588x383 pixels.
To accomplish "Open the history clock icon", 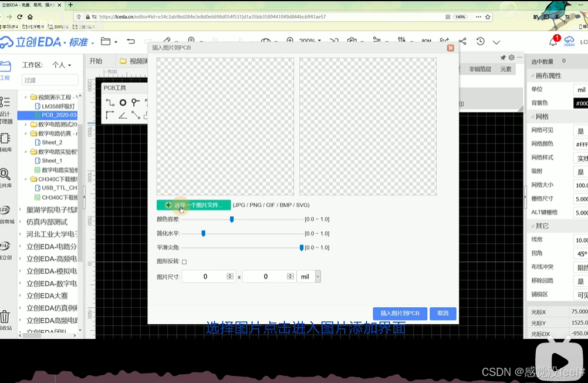I will click(481, 41).
